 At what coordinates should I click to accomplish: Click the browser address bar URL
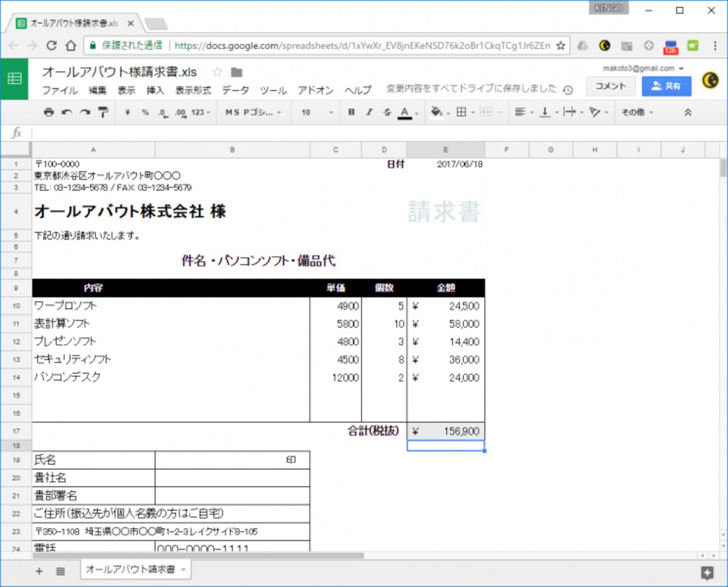363,45
